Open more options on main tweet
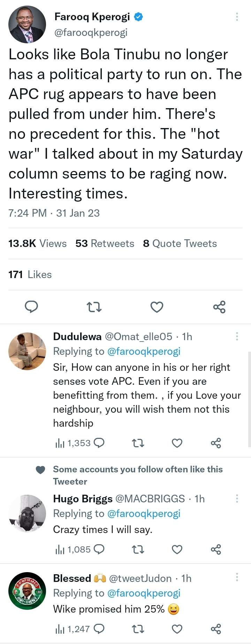Screen dimensions: 251x644 point(237,17)
